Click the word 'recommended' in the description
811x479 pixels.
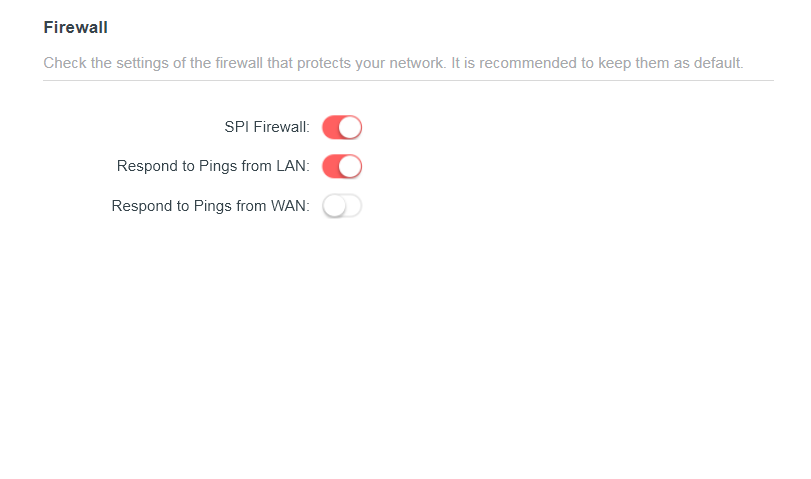[528, 63]
